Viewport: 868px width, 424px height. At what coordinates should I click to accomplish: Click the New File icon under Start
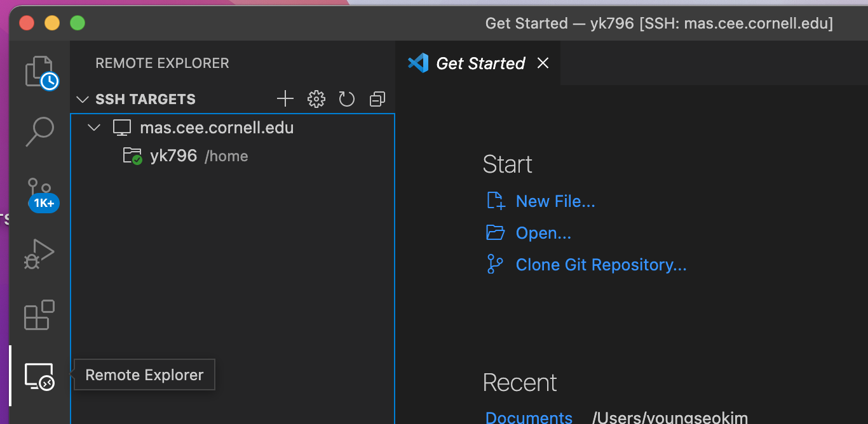tap(496, 201)
